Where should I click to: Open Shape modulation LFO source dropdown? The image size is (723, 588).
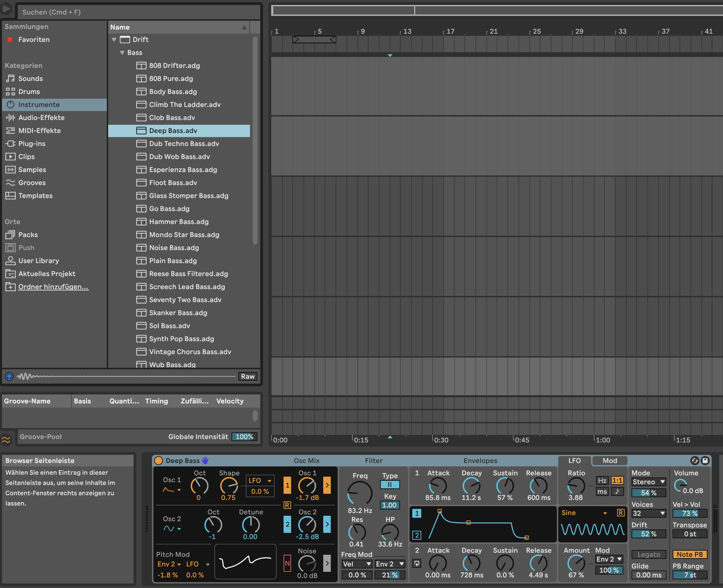coord(260,480)
